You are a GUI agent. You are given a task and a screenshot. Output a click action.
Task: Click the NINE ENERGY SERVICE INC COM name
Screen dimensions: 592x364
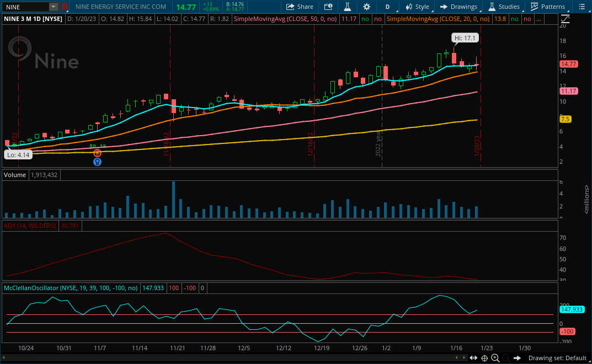120,7
